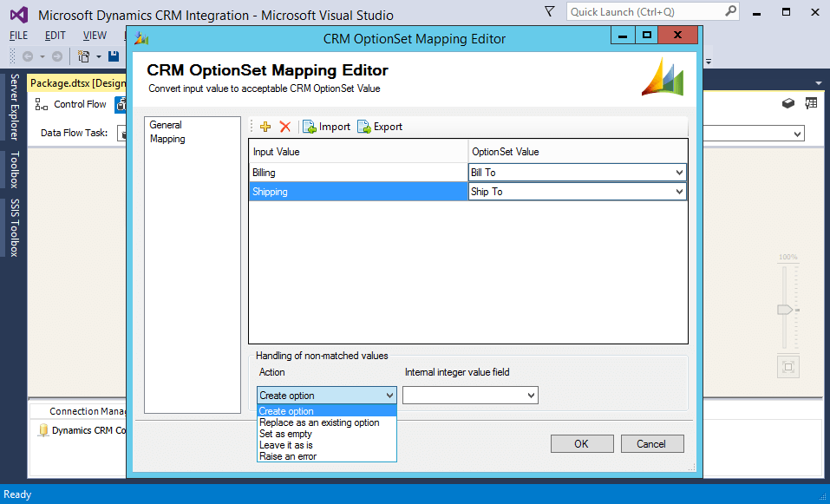The image size is (830, 504).
Task: Switch to the Control Flow designer tab
Action: [x=70, y=104]
